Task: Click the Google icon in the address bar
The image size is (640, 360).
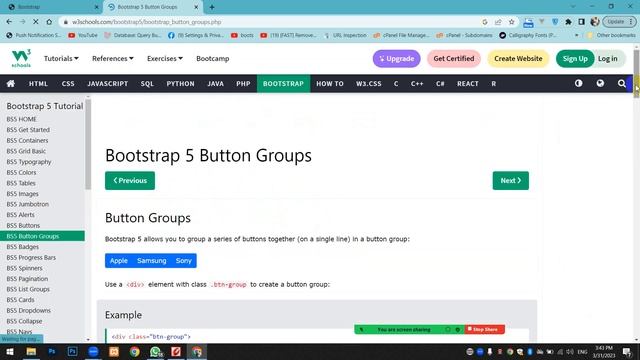Action: [484, 22]
